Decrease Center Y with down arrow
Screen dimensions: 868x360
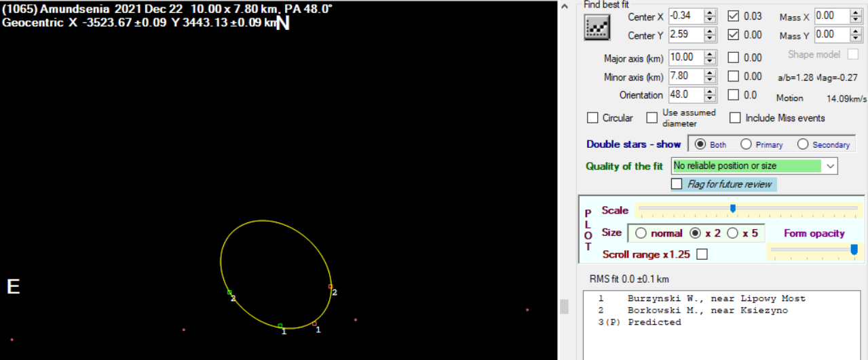click(x=711, y=39)
